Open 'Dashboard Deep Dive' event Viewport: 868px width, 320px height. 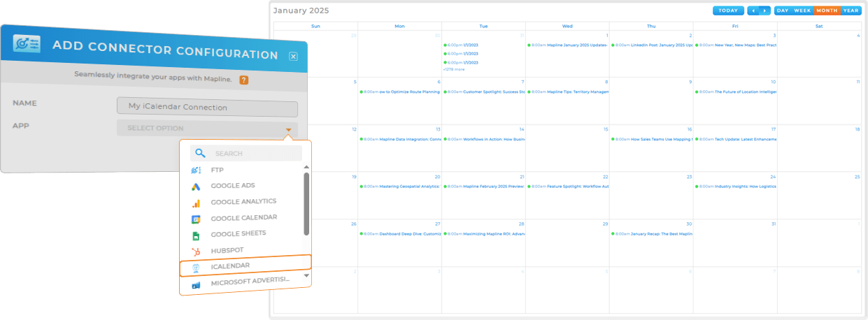point(399,234)
